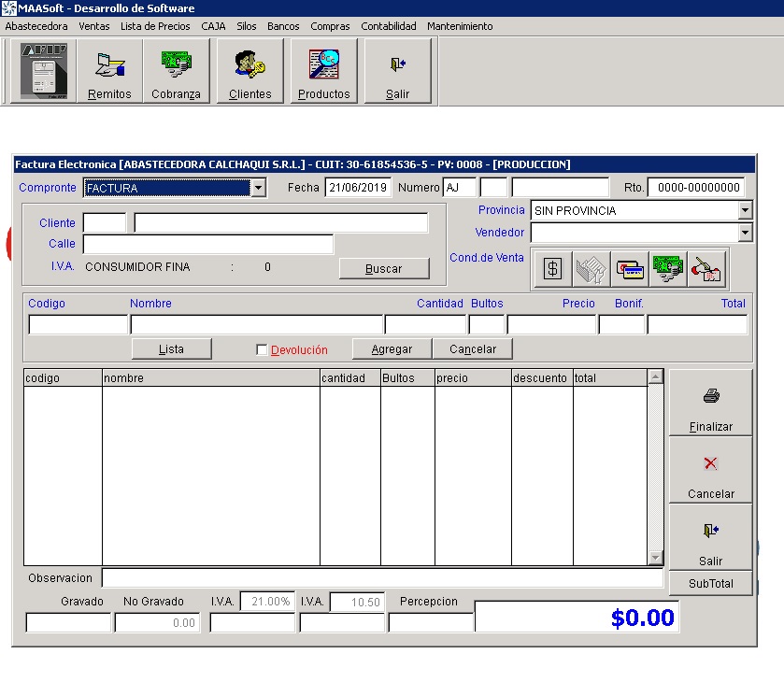This screenshot has width=784, height=682.
Task: Select credit card payment condition
Action: click(x=630, y=269)
